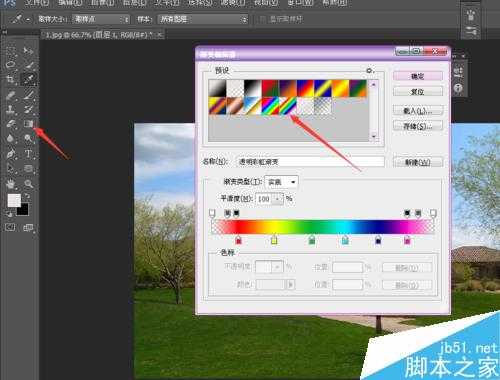Select the Gradient tool in the toolbox
This screenshot has height=380, width=500.
(28, 124)
